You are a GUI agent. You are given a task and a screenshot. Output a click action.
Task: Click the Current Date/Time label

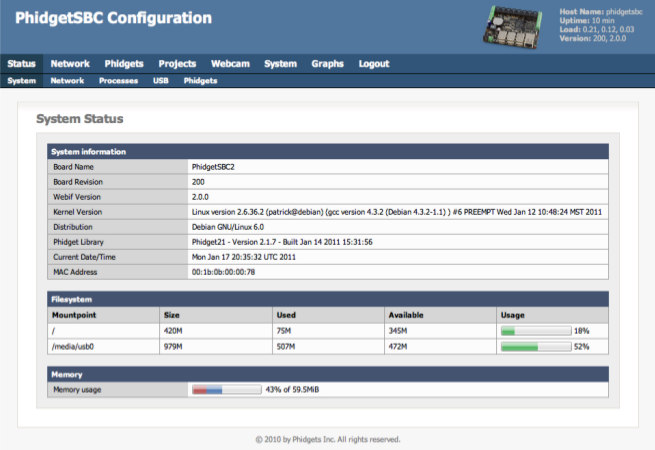point(84,257)
